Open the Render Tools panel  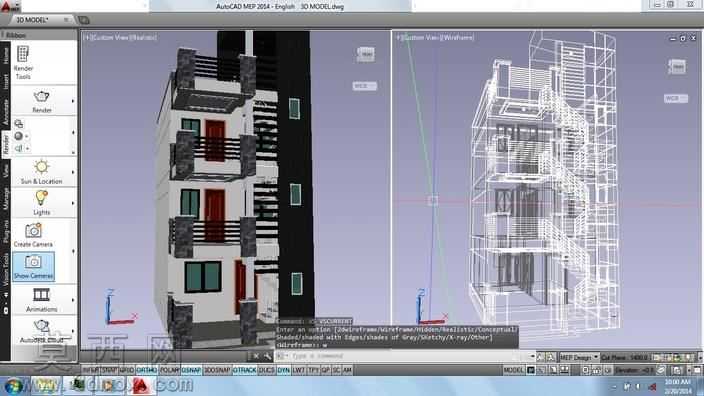click(23, 62)
